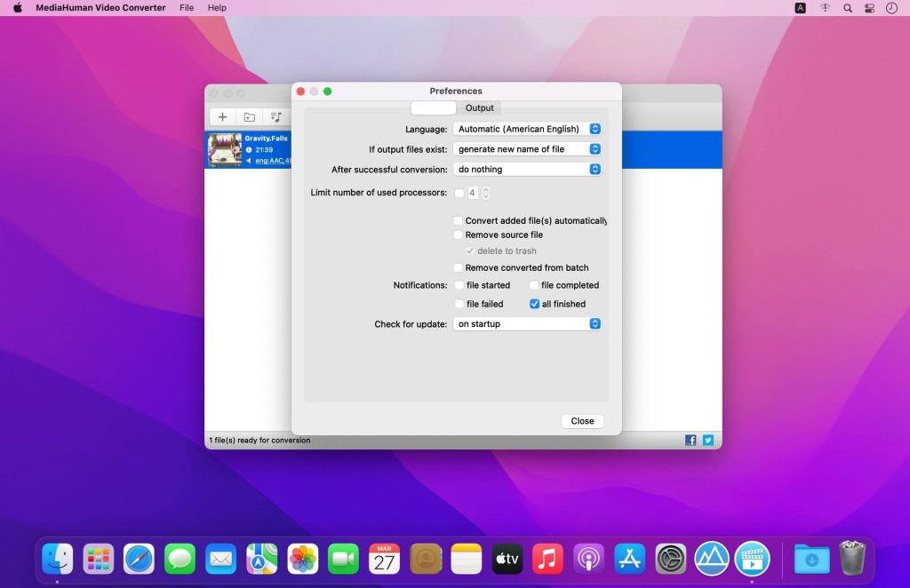Click the Facebook icon in status bar
Screen dimensions: 910x588
click(690, 440)
